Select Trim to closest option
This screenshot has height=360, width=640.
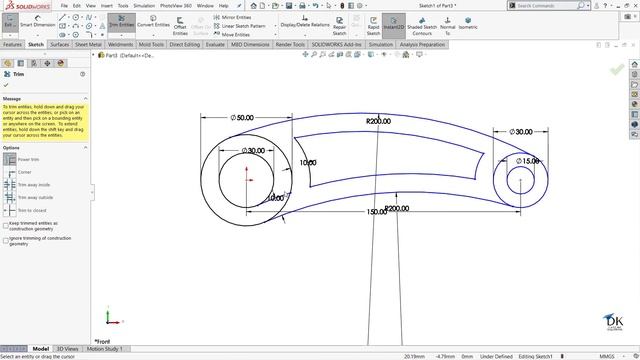pos(10,210)
